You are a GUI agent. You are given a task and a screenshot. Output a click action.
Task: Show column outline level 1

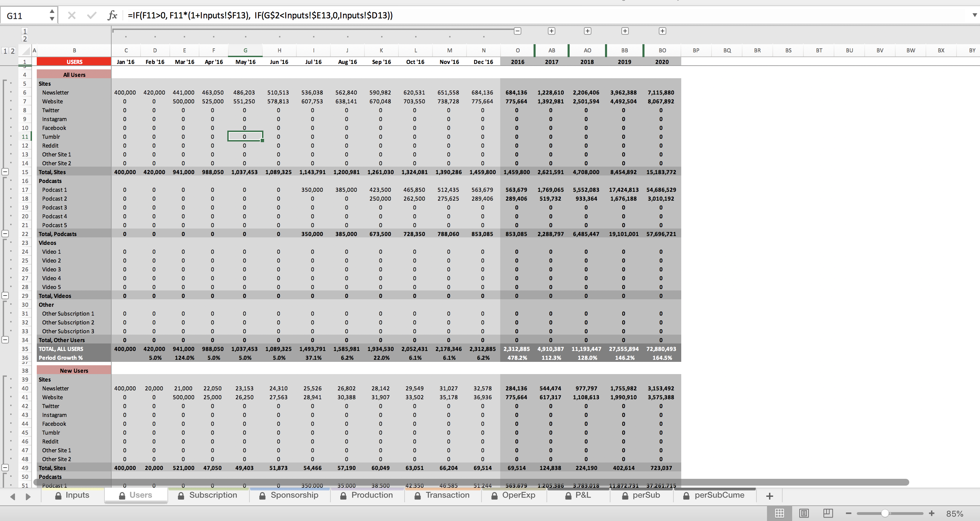click(x=25, y=31)
